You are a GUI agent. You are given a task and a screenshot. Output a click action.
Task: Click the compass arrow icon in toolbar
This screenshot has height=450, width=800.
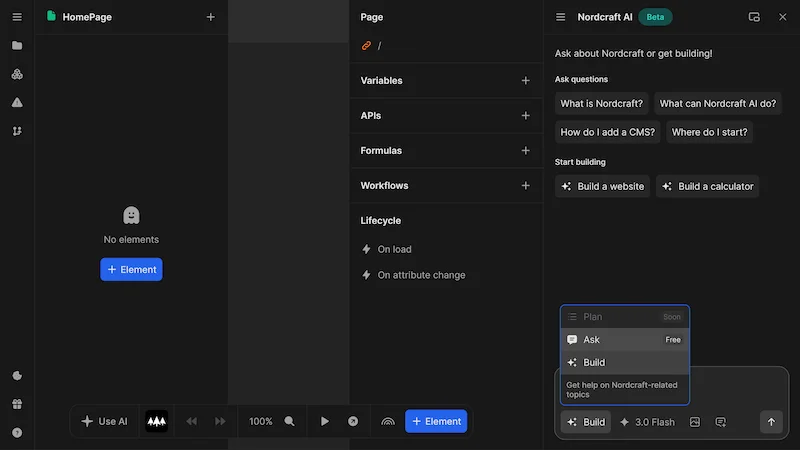(x=353, y=421)
